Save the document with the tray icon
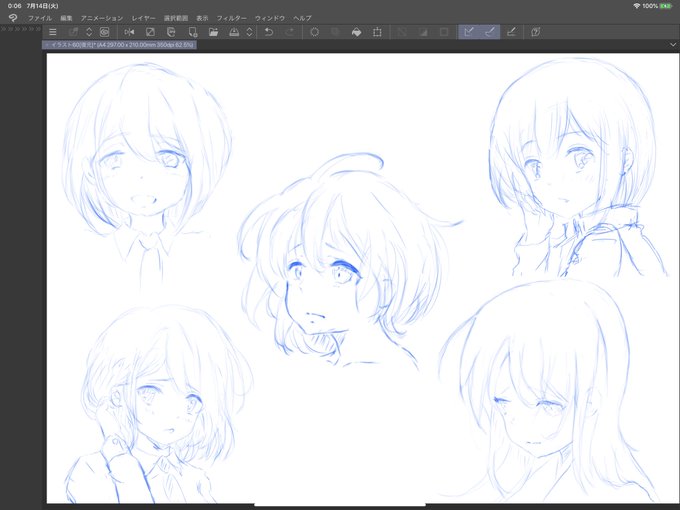Image resolution: width=680 pixels, height=510 pixels. (234, 32)
